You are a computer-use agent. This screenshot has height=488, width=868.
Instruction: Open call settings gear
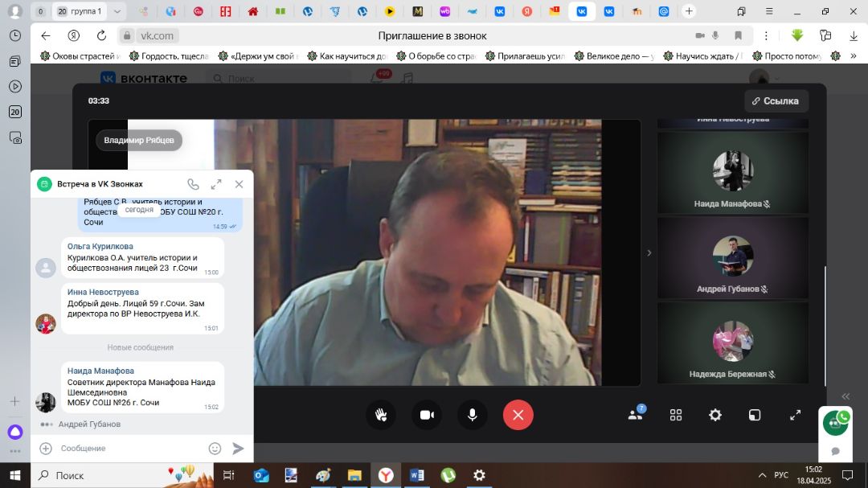tap(715, 415)
